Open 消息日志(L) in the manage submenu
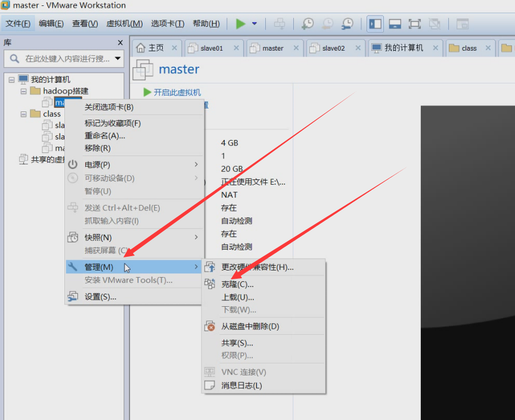This screenshot has width=515, height=420. [x=263, y=385]
